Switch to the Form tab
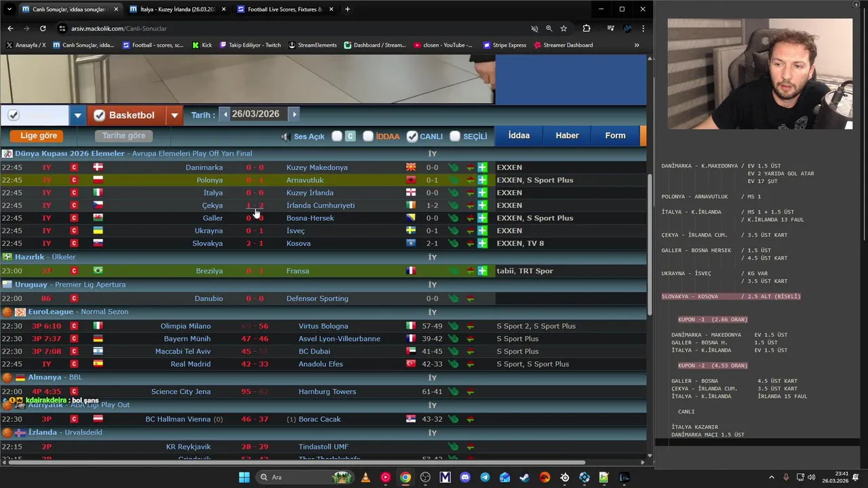This screenshot has width=868, height=488. pyautogui.click(x=615, y=136)
